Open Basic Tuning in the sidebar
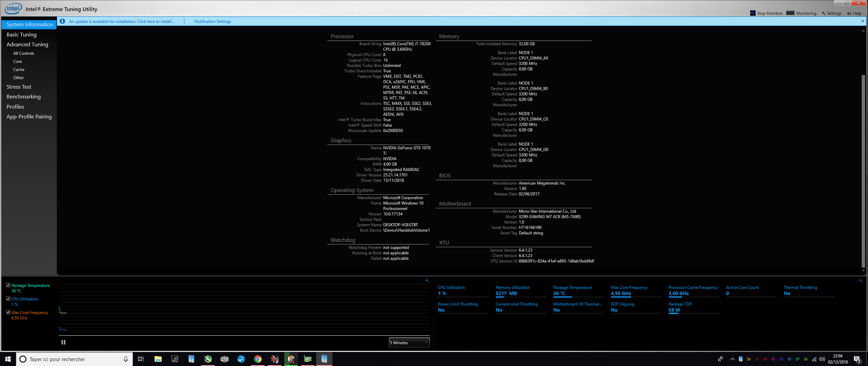 click(22, 34)
